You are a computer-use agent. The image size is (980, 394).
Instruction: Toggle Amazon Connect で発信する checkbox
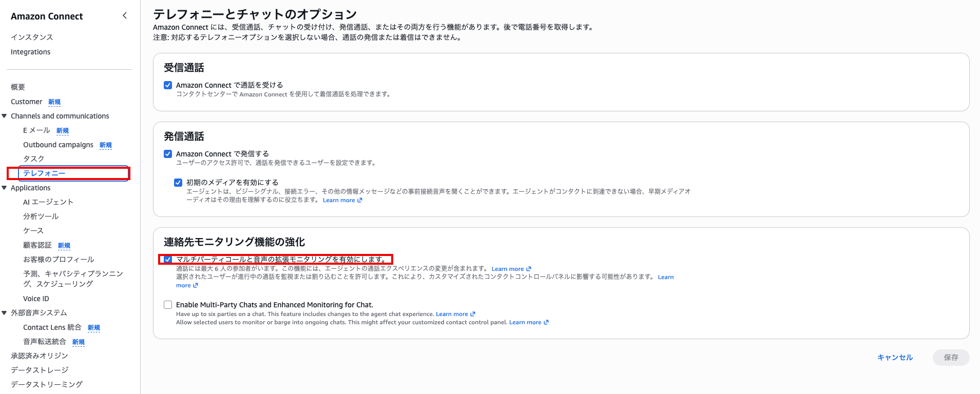168,154
